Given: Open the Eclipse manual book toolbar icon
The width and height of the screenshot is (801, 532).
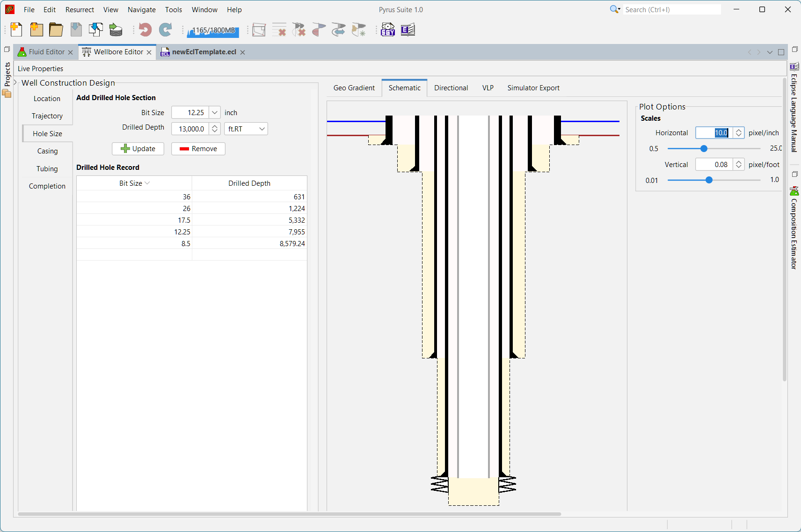Looking at the screenshot, I should point(408,29).
